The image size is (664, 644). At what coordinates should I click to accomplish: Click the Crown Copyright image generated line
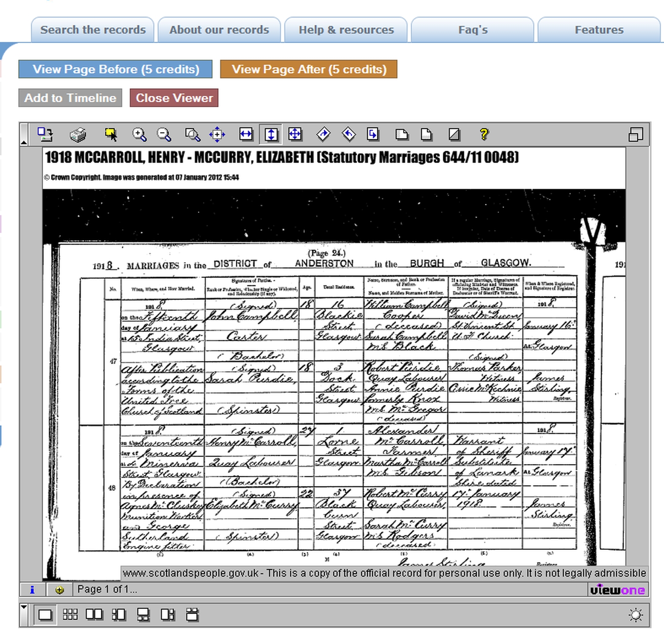(141, 177)
